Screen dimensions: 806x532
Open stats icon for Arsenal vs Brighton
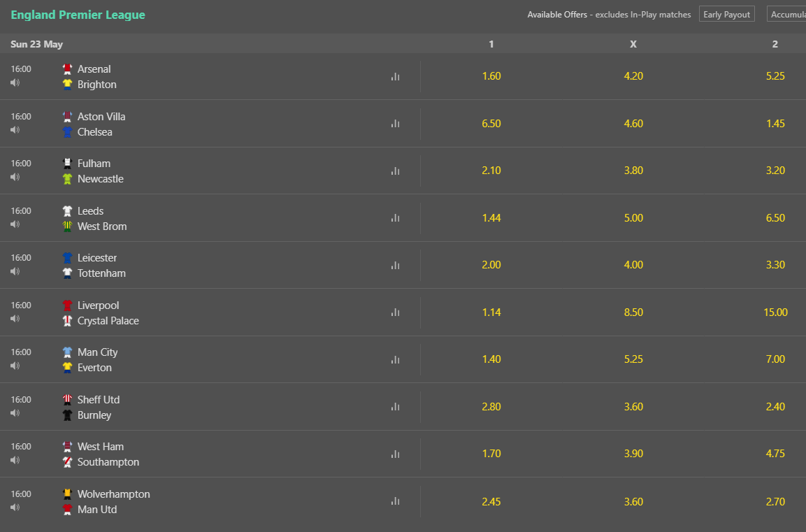pos(395,77)
